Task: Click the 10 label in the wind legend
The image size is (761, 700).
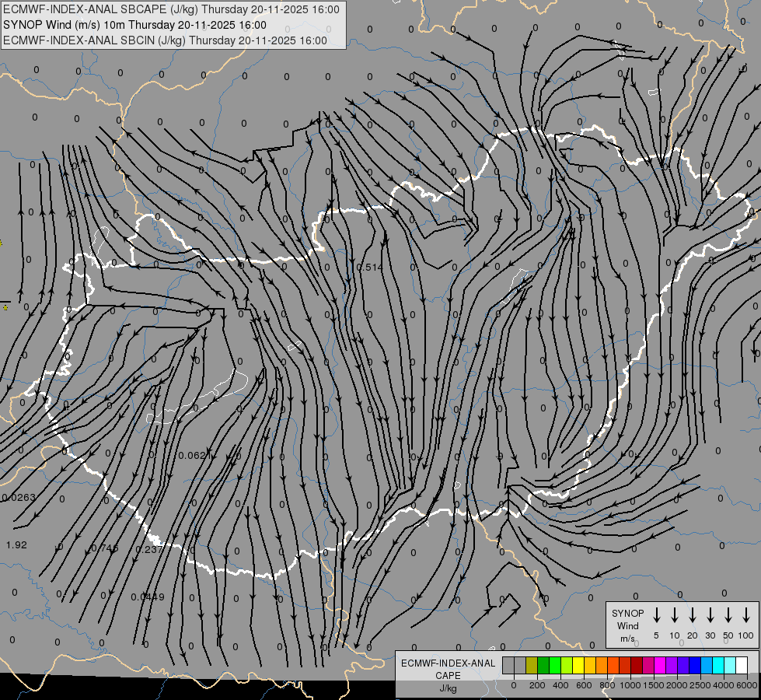Action: coord(675,635)
